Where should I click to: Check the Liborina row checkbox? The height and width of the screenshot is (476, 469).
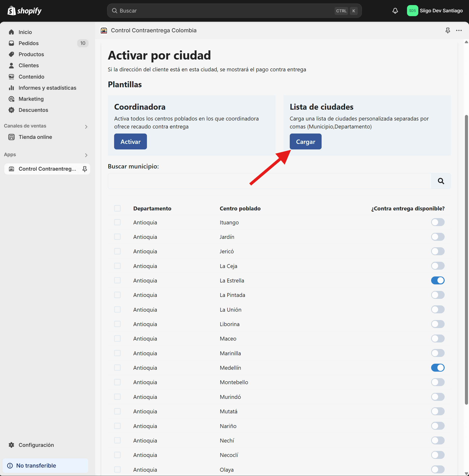coord(117,324)
